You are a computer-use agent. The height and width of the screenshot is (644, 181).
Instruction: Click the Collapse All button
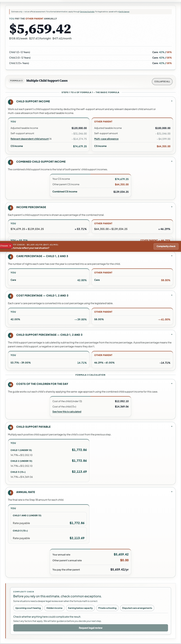tap(162, 81)
